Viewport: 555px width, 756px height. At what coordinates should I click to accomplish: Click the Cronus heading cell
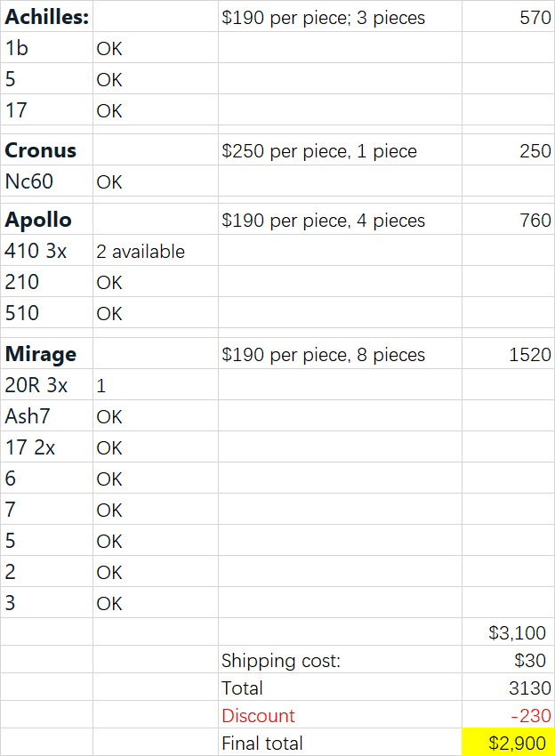pos(47,150)
